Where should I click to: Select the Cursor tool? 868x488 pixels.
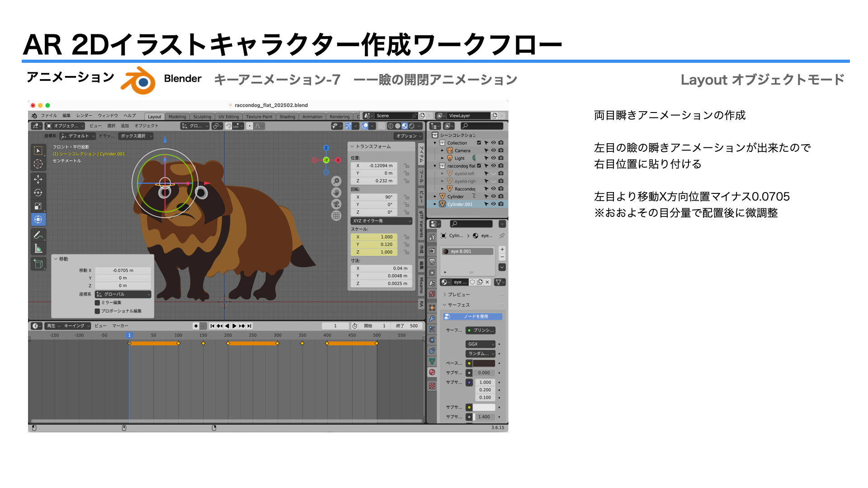pyautogui.click(x=38, y=164)
